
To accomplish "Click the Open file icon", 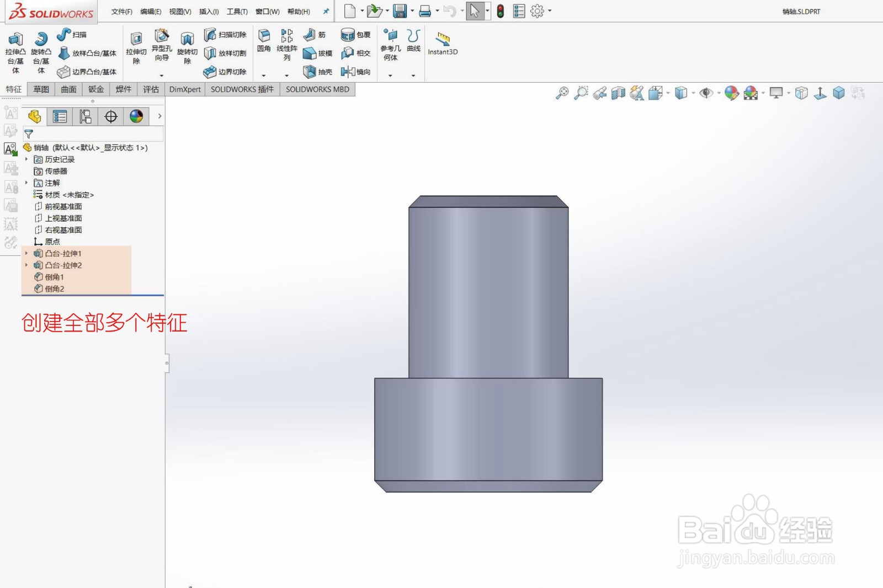I will 374,11.
